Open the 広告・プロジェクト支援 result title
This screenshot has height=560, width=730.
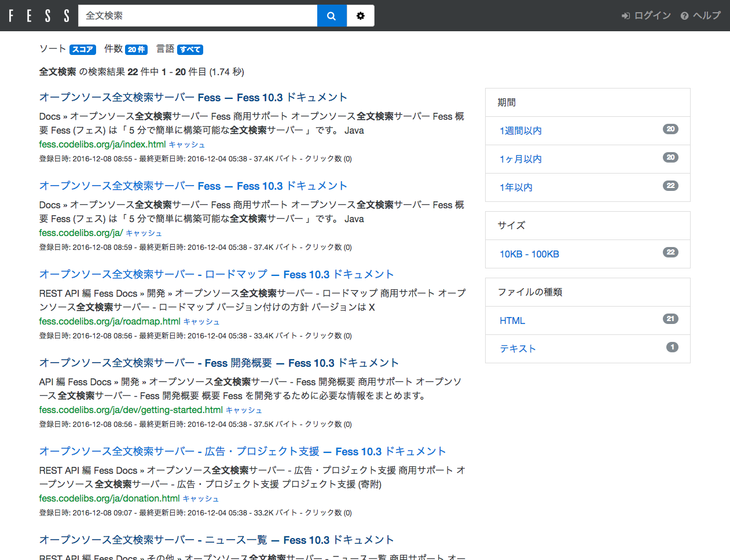pyautogui.click(x=243, y=451)
